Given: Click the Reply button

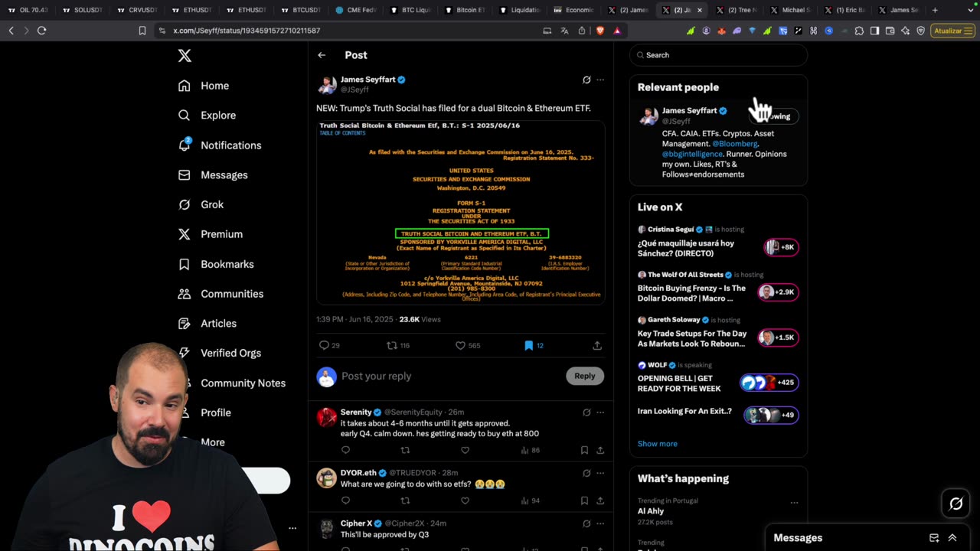Looking at the screenshot, I should (x=585, y=376).
